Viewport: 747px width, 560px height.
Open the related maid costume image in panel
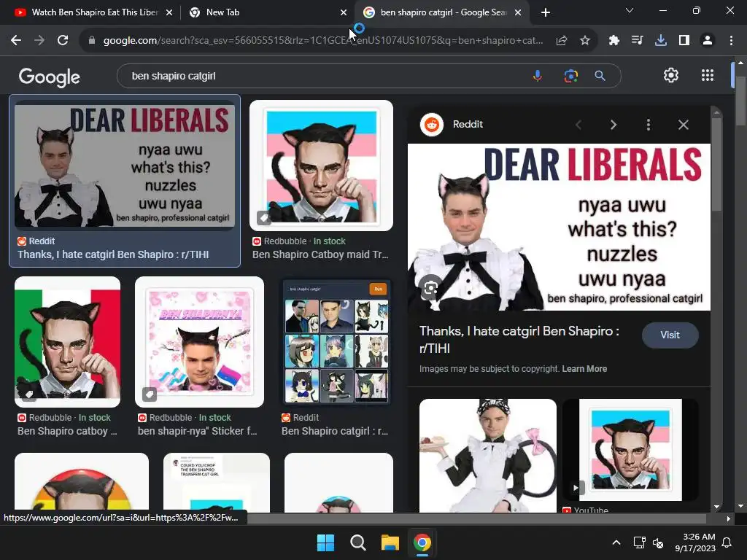488,456
